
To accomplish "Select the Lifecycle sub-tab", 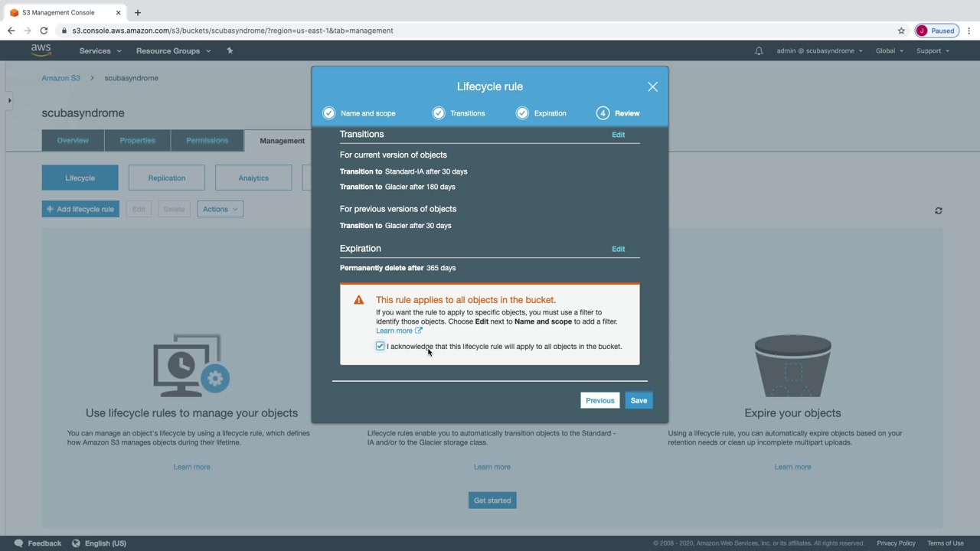I will (x=80, y=178).
